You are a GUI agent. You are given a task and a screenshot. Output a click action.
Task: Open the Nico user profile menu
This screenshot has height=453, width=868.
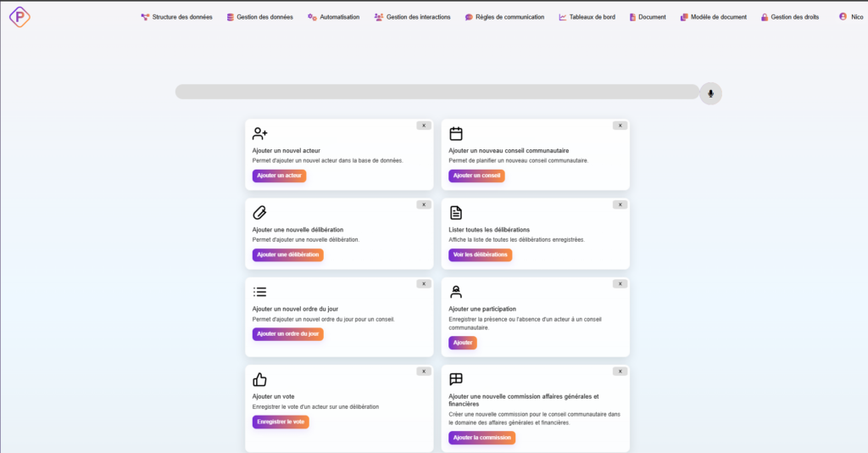pyautogui.click(x=850, y=17)
